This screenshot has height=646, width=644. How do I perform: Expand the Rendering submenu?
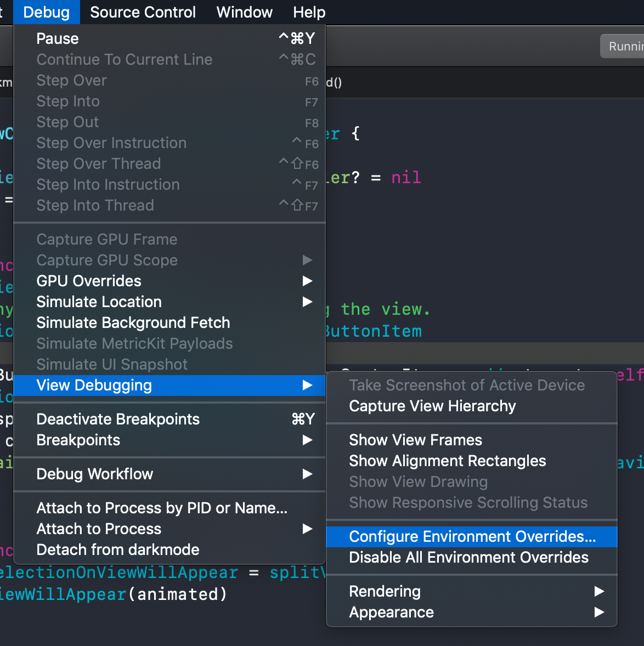pyautogui.click(x=385, y=592)
